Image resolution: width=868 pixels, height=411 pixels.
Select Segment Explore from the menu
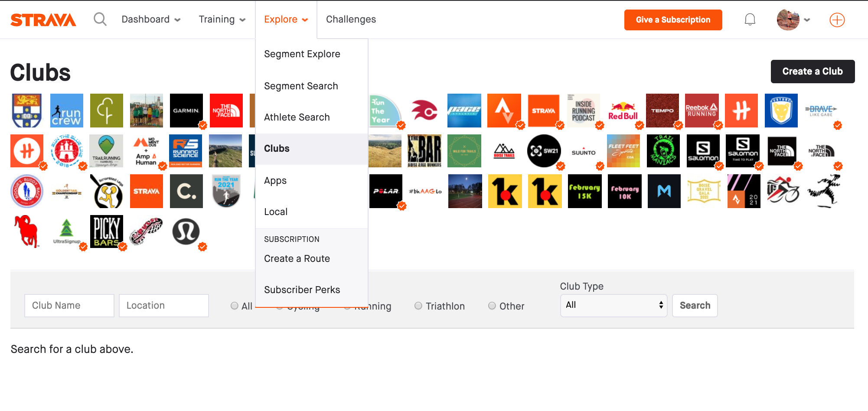pyautogui.click(x=302, y=54)
